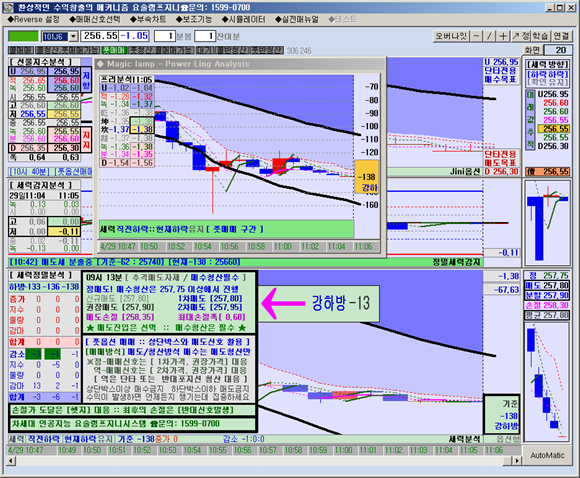Viewport: 580px width, 478px height.
Task: Click the mini chart under the orange 256,55 box
Action: (x=547, y=222)
